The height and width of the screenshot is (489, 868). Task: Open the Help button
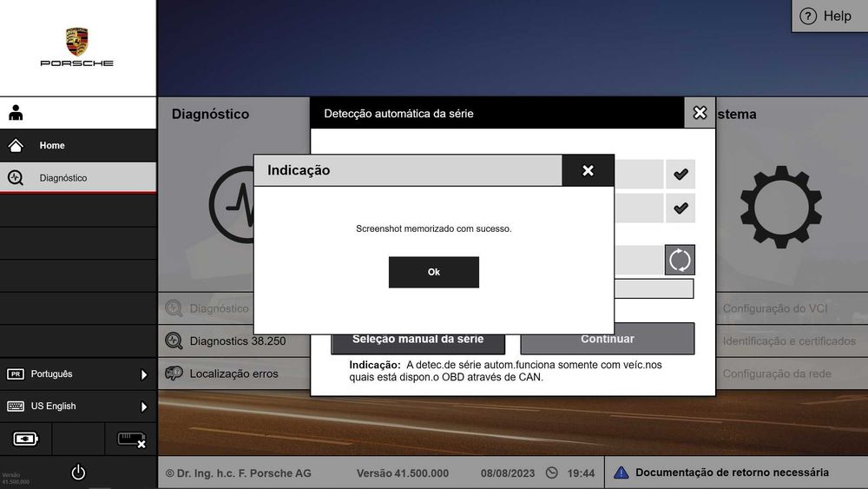point(830,16)
